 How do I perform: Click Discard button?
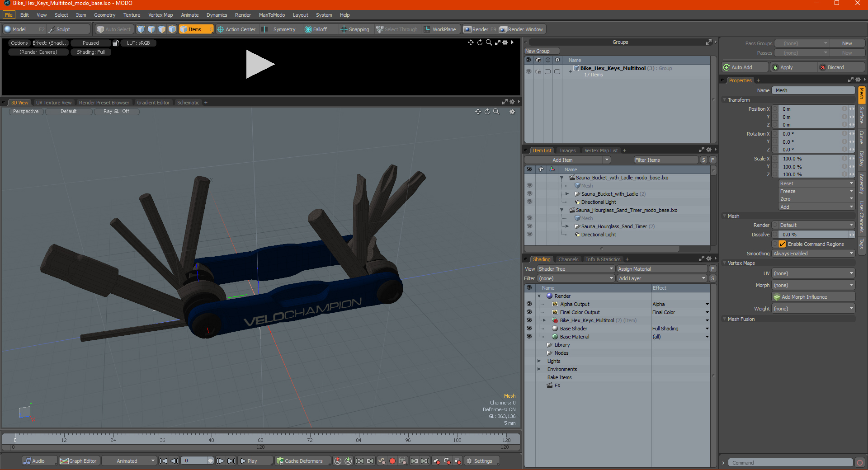point(841,67)
